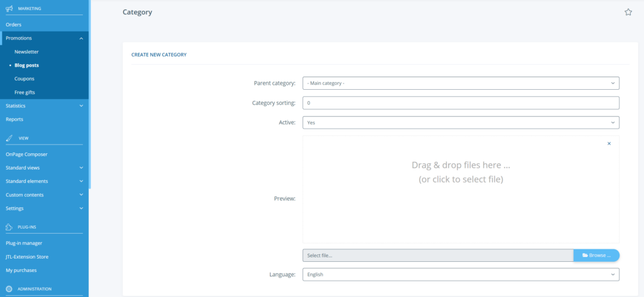Click the Category sorting input field
Screen dimensions: 644x297
click(x=460, y=103)
